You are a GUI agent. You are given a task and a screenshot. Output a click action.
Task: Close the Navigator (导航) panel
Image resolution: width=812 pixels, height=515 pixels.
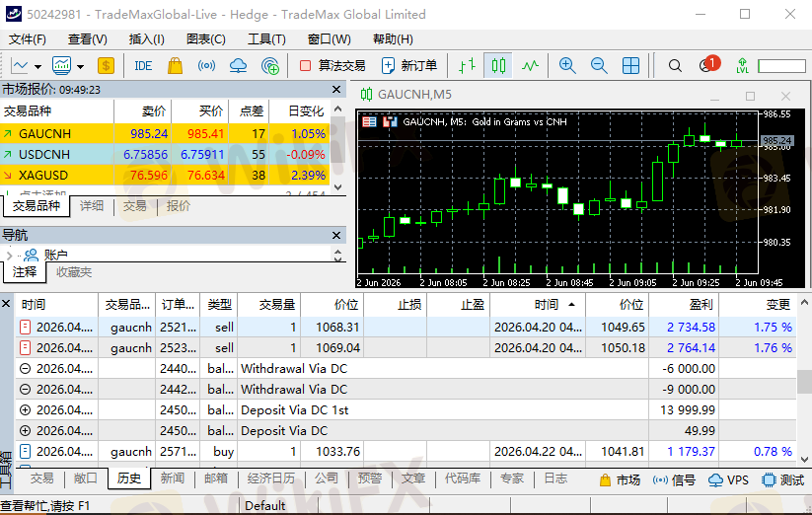336,236
